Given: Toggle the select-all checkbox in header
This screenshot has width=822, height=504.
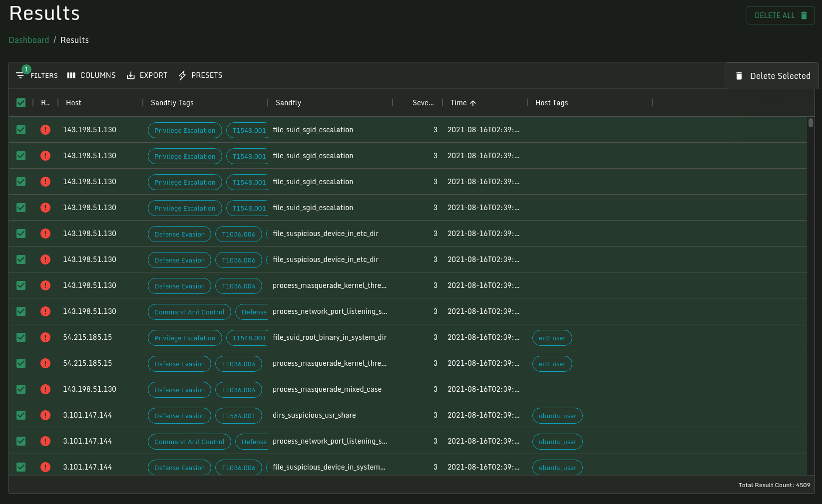Looking at the screenshot, I should click(x=21, y=103).
